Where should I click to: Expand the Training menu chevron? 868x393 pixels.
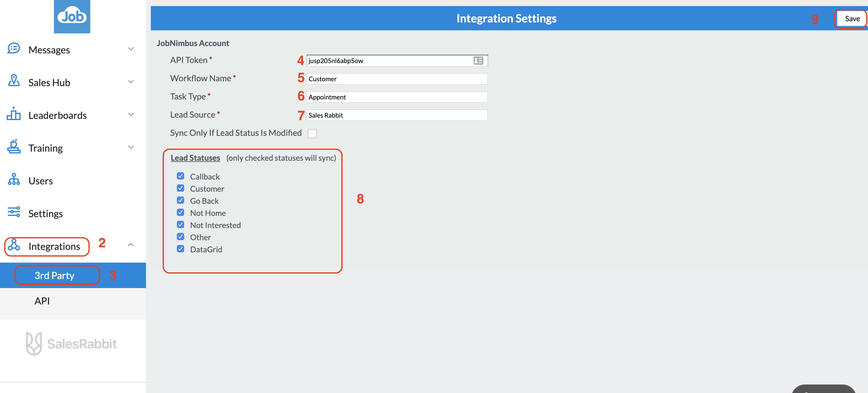coord(131,147)
